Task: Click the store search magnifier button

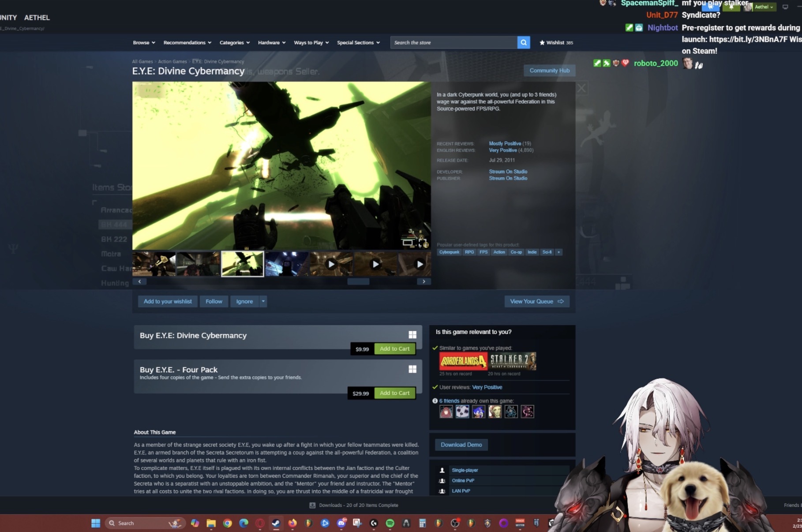Action: 523,42
